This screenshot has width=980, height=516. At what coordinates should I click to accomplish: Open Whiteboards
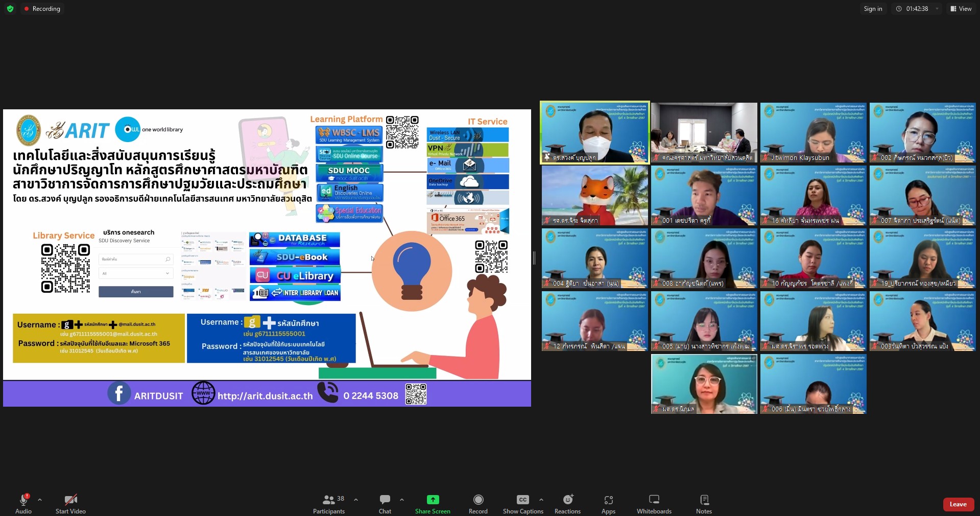(654, 503)
